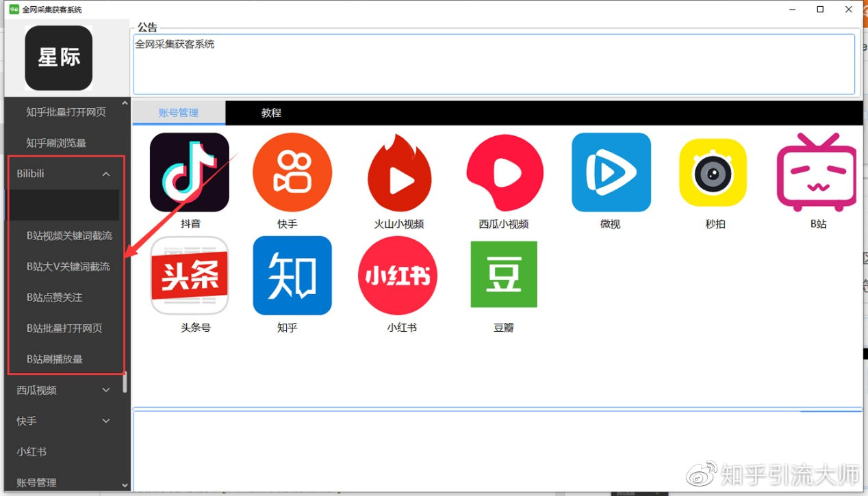
Task: Switch to the 账号管理 tab
Action: [x=179, y=113]
